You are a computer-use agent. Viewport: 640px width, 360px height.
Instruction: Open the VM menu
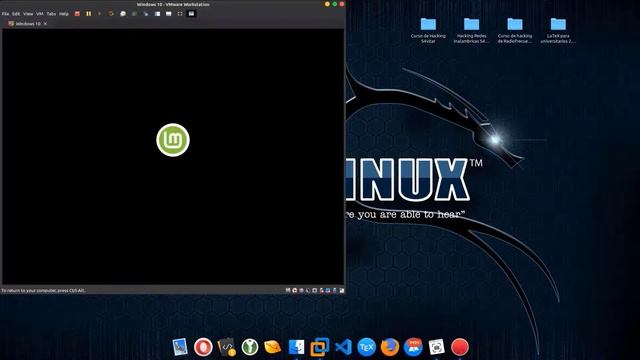point(40,14)
